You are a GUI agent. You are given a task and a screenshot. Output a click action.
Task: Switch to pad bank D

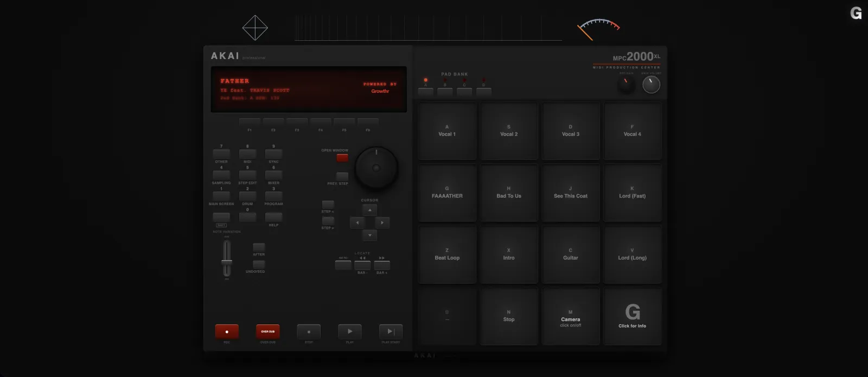[484, 92]
